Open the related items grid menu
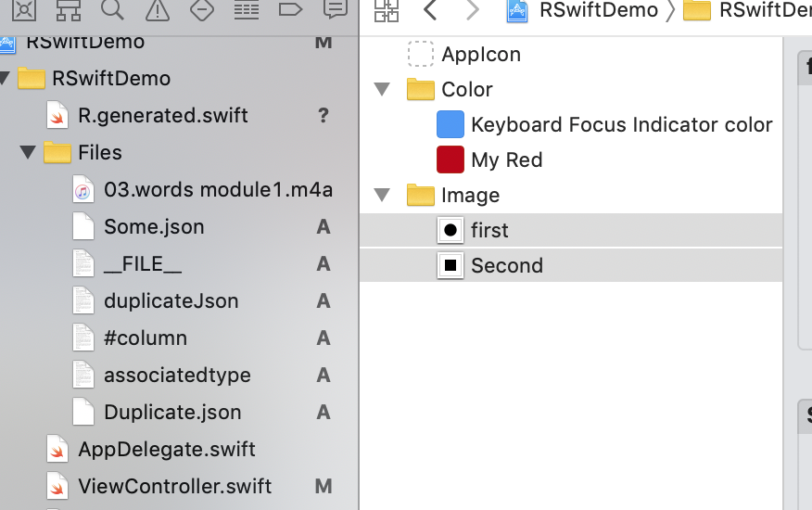Screen dimensions: 812x510 [x=386, y=10]
